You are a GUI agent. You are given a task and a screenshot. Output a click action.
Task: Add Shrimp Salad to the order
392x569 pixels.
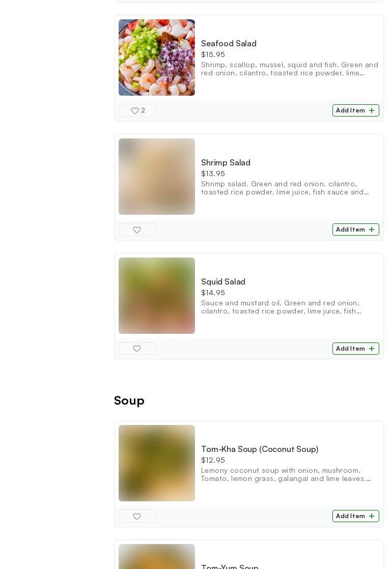356,230
